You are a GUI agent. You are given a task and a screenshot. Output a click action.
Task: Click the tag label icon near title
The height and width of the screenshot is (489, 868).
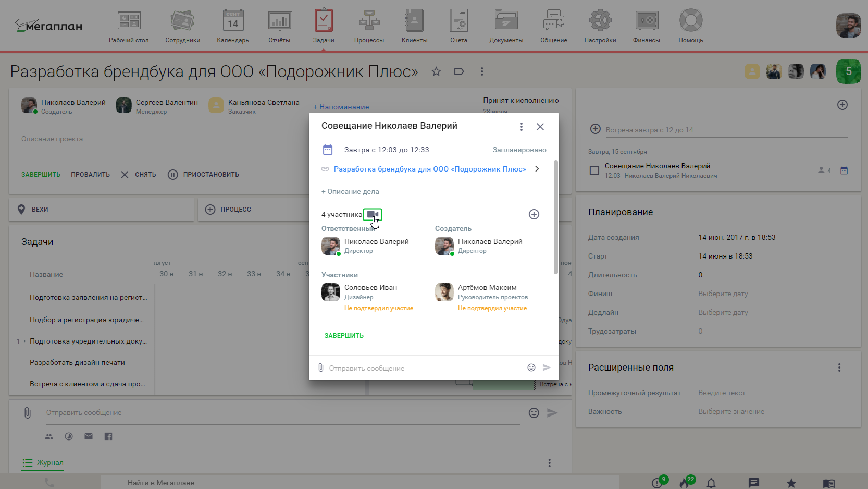coord(459,71)
